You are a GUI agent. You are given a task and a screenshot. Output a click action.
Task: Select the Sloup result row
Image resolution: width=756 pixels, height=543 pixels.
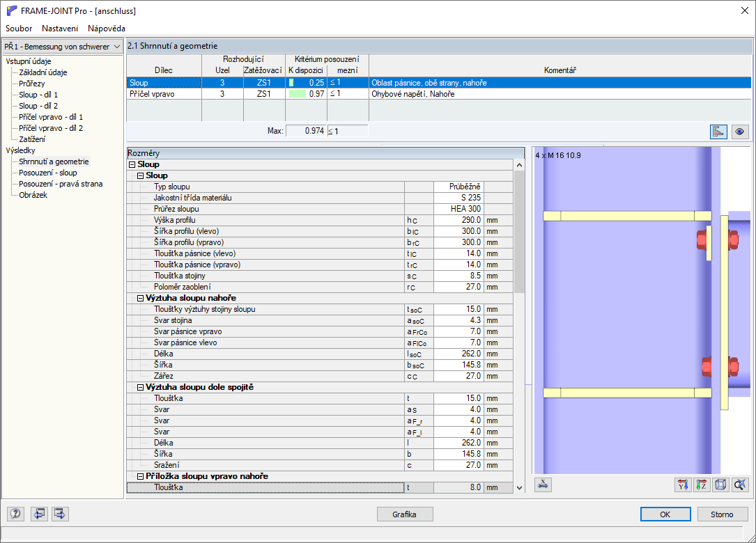tap(439, 83)
